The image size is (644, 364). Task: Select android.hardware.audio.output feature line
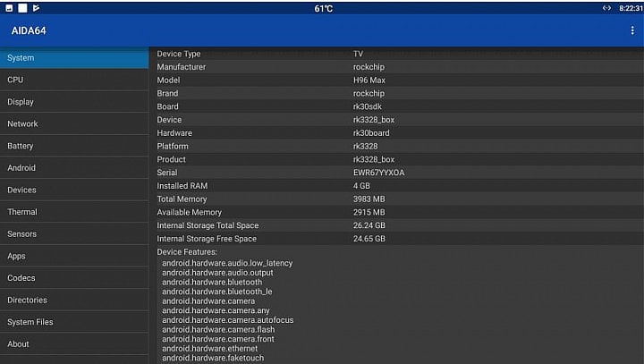pos(217,273)
